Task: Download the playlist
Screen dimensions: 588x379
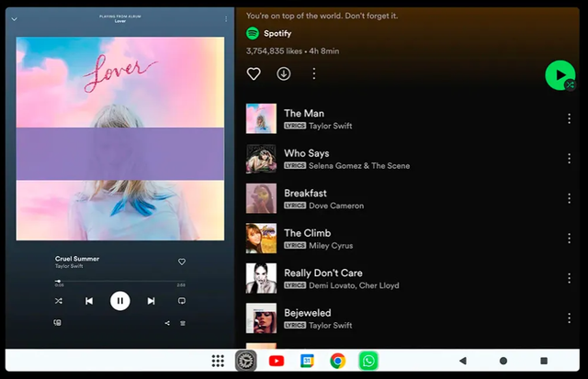Action: point(284,73)
